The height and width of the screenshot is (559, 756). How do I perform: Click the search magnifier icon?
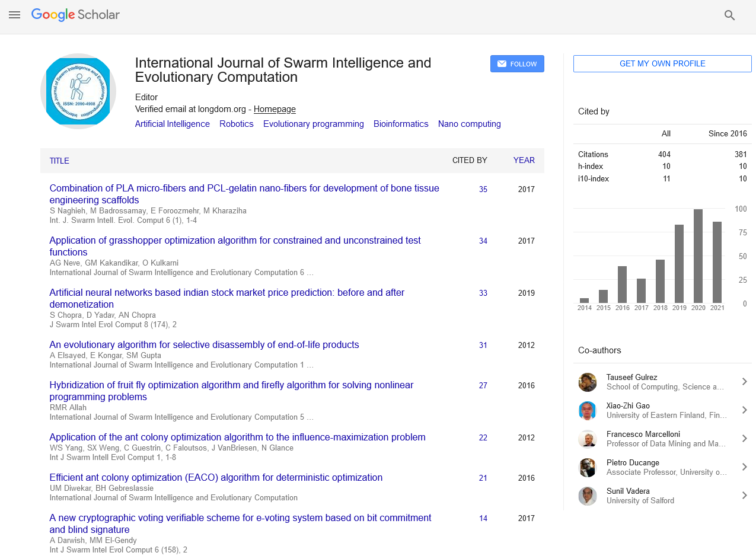click(x=729, y=15)
